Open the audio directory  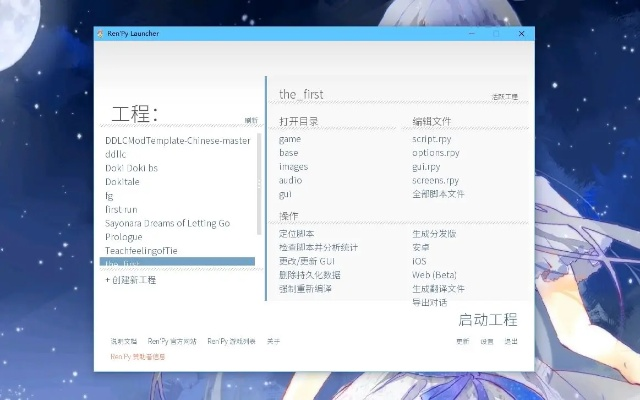point(291,180)
